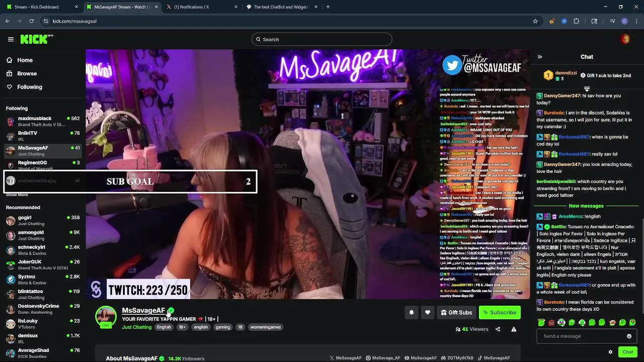Screen dimensions: 644x362
Task: Open JokerGUK recommended channel
Action: (x=43, y=264)
